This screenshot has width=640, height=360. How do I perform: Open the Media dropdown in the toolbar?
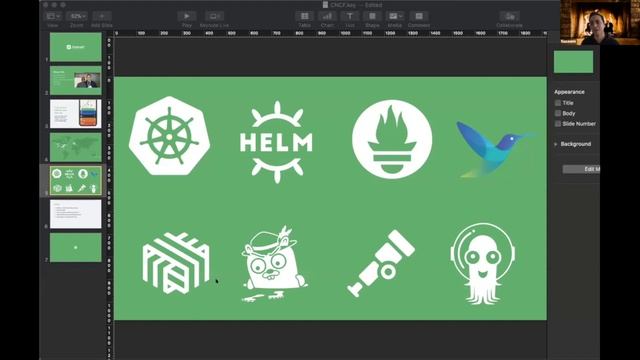click(x=395, y=16)
